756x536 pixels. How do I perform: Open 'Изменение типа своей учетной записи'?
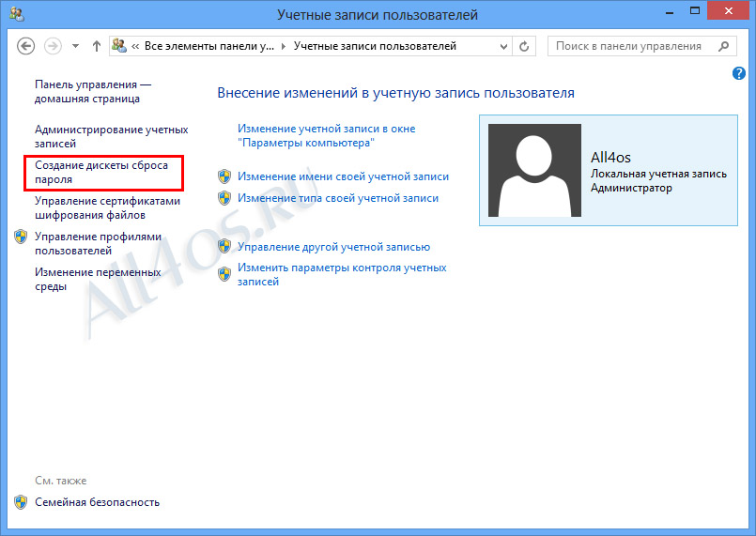[338, 198]
